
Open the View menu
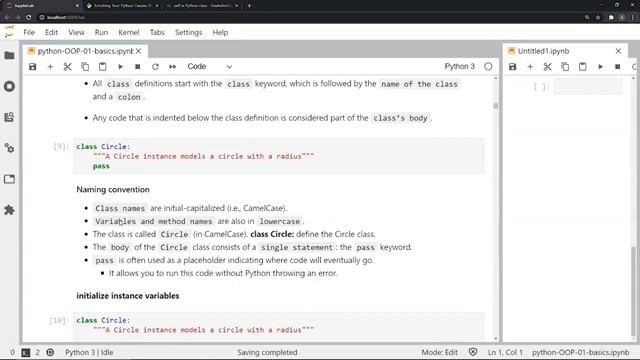coord(76,32)
